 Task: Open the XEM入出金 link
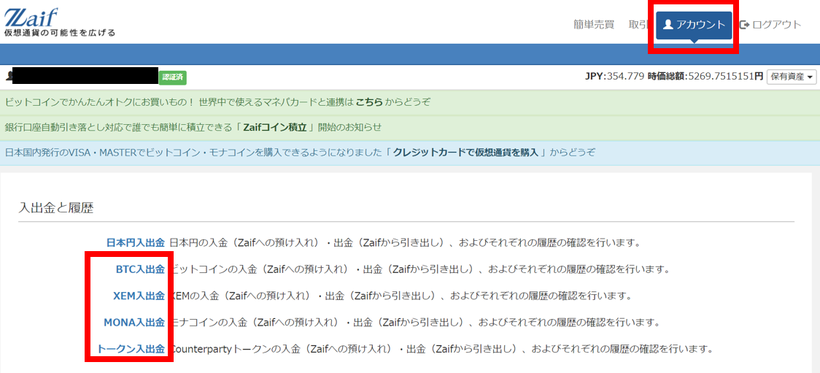(139, 296)
